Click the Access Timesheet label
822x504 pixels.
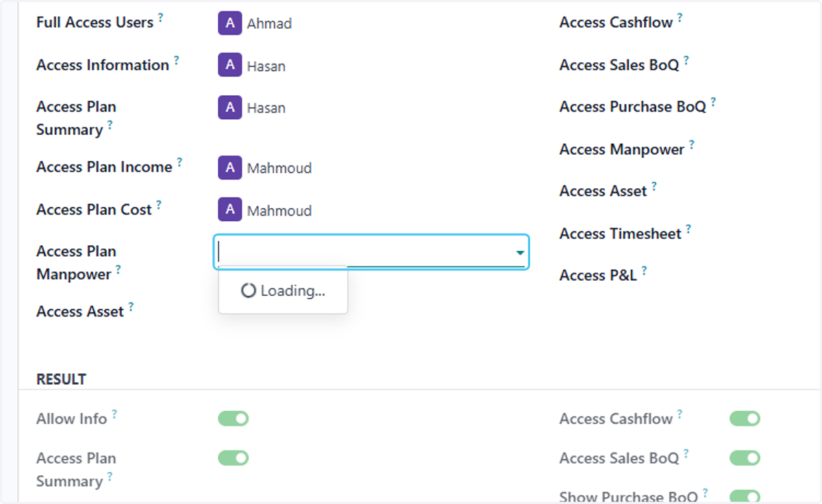point(621,234)
